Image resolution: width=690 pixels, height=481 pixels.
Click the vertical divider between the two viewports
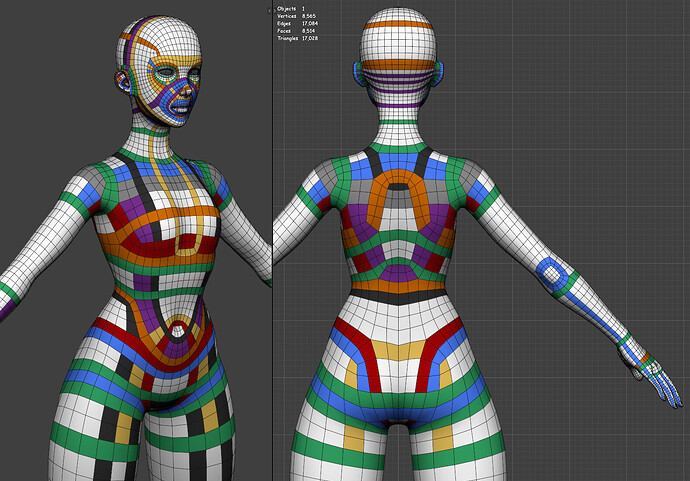[x=272, y=240]
